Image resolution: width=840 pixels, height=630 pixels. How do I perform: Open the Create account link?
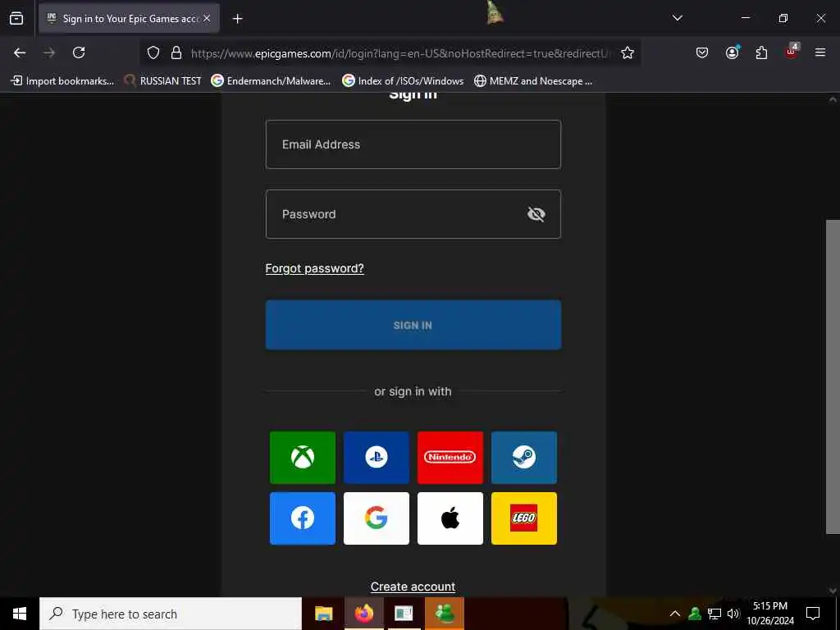coord(413,587)
